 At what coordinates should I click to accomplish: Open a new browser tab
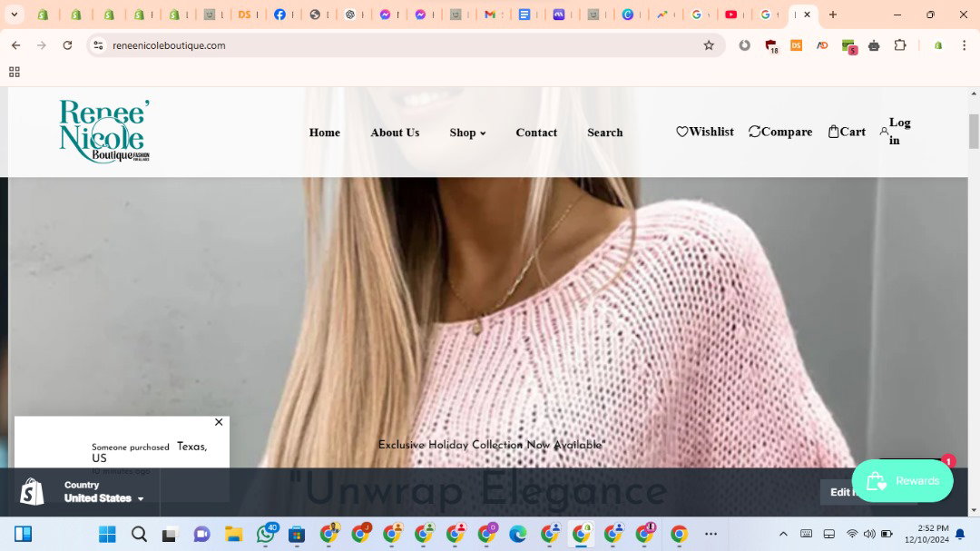[x=832, y=15]
